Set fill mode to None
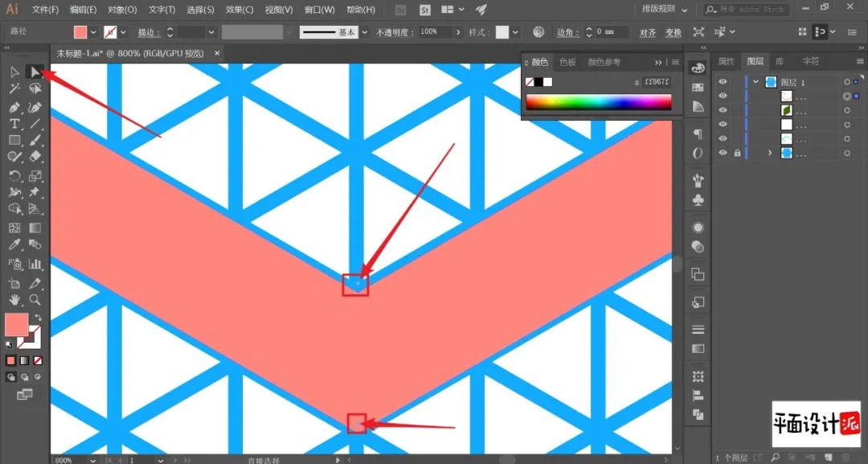Screen dimensions: 868x464 pos(38,360)
